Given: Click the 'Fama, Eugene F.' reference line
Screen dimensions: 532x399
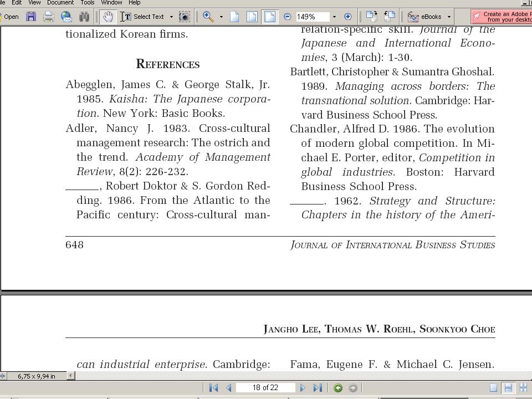Looking at the screenshot, I should click(x=392, y=364).
